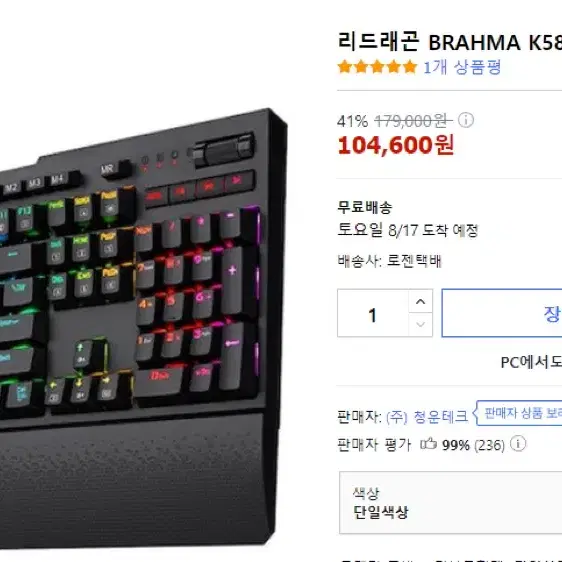Decrease quantity with the down arrow
This screenshot has height=562, width=562.
point(420,325)
